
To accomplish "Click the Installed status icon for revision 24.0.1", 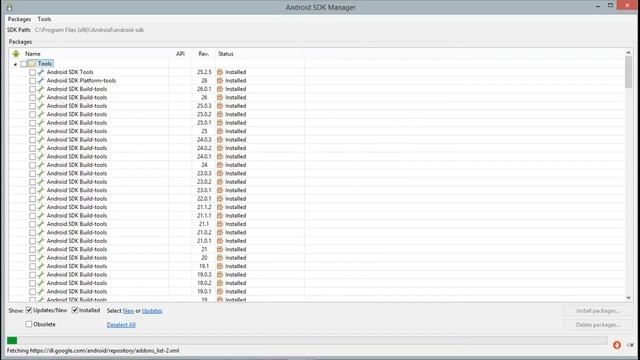I will click(x=220, y=157).
